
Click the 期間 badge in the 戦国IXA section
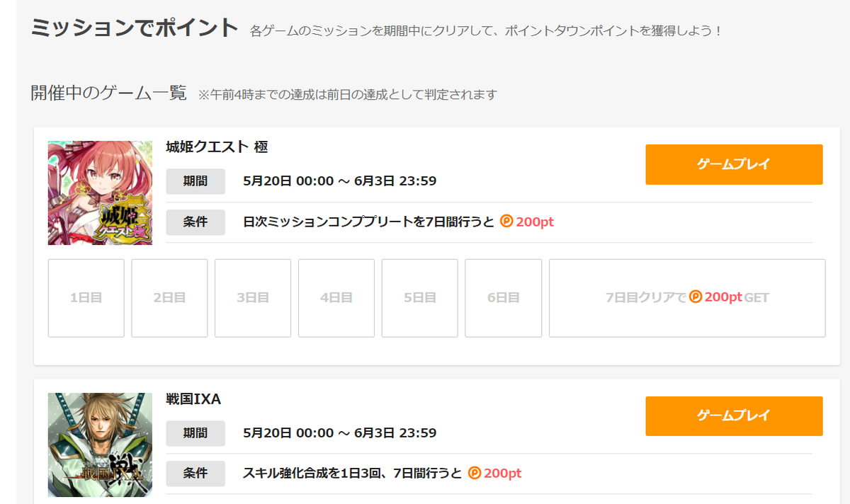coord(195,433)
